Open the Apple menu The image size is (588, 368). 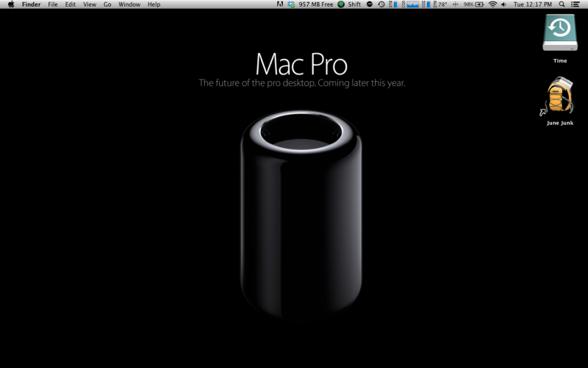pyautogui.click(x=11, y=4)
